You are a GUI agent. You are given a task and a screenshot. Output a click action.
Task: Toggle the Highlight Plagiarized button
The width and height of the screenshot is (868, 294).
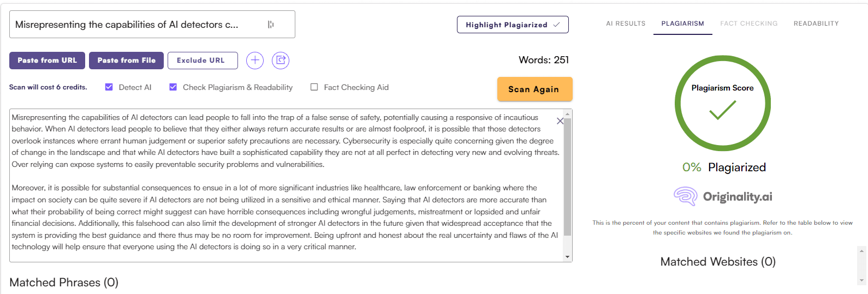coord(513,25)
